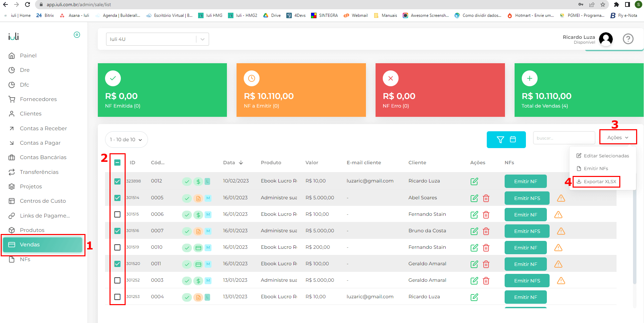Open Produtos in the sidebar

tap(32, 230)
